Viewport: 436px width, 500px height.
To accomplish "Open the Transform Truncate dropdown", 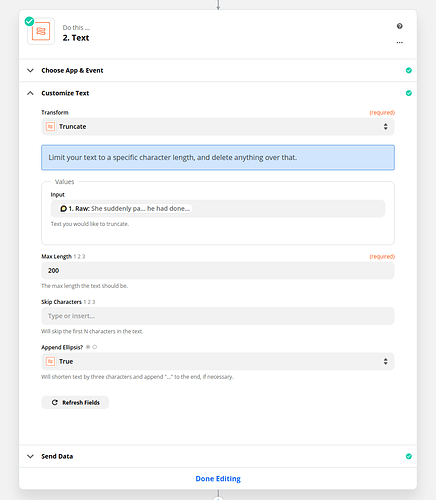I will pos(218,127).
